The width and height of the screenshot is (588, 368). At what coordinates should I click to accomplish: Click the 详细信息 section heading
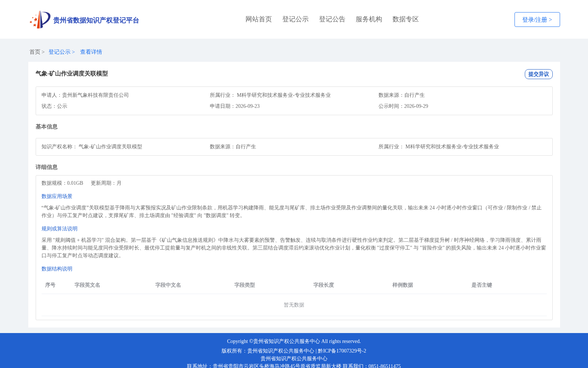tap(47, 167)
